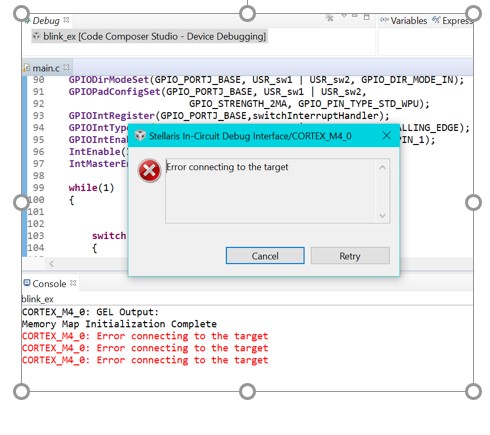490x435 pixels.
Task: Switch to the Variables tab
Action: 404,21
